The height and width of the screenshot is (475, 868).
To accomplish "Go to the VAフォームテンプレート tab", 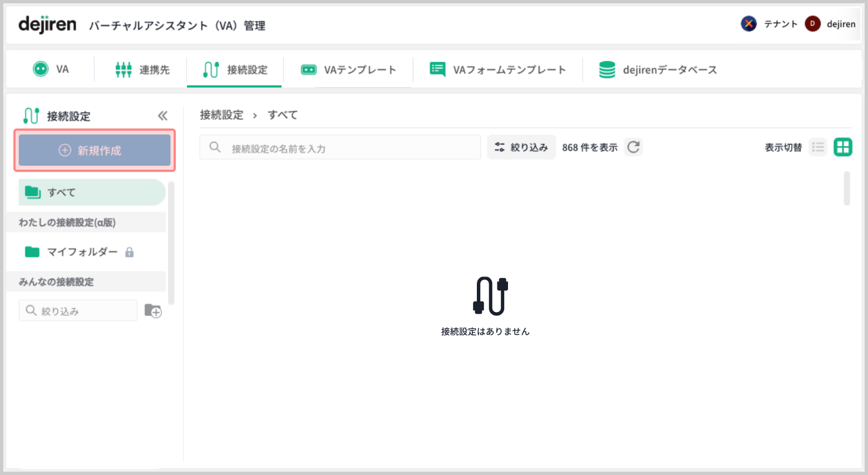I will [498, 70].
